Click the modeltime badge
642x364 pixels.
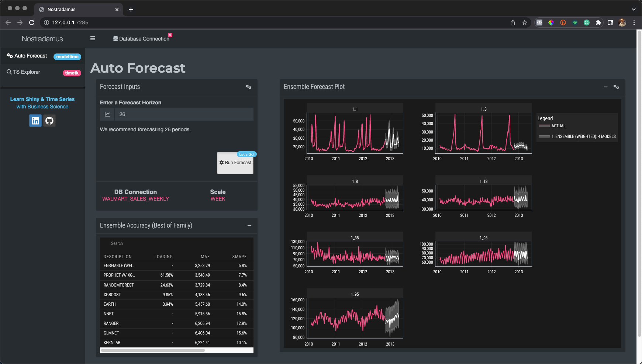[67, 57]
